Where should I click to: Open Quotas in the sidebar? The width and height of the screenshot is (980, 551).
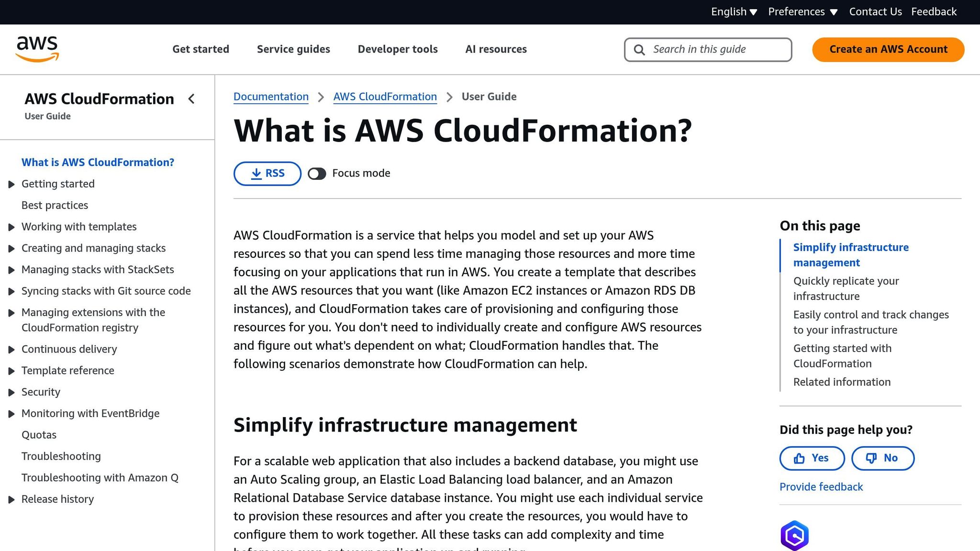pos(39,435)
